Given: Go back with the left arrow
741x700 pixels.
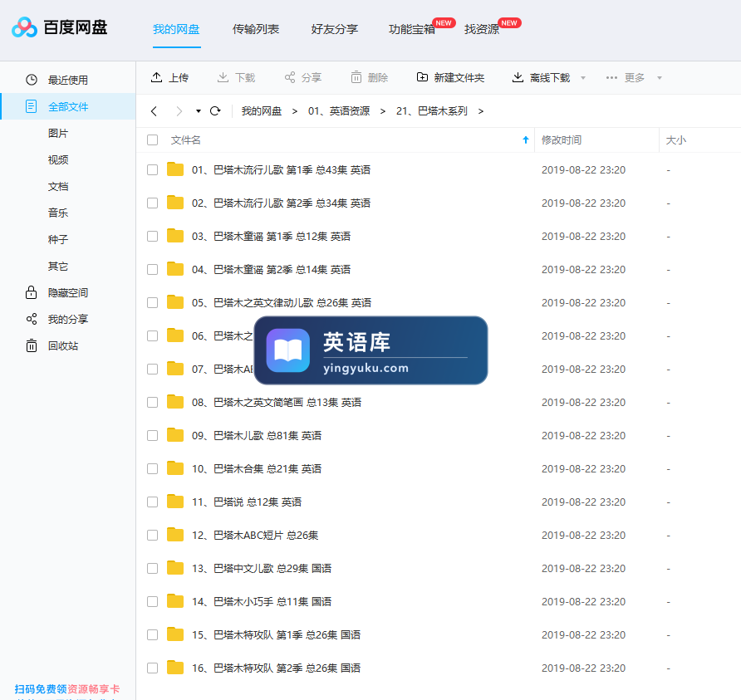Looking at the screenshot, I should (154, 111).
